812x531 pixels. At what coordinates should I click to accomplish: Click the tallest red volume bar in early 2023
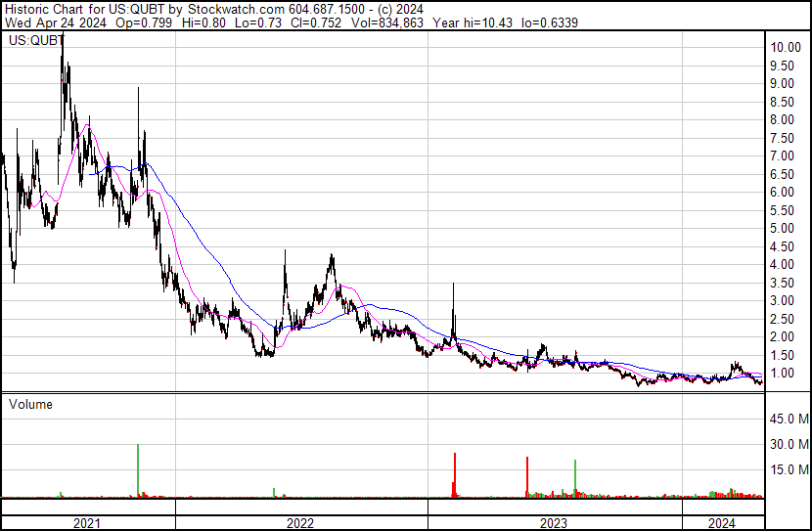[x=455, y=475]
